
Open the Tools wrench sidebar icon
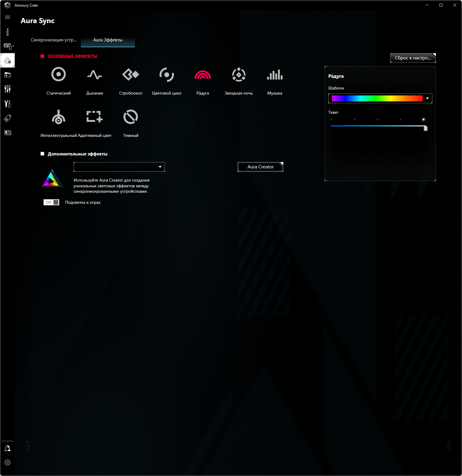[8, 104]
